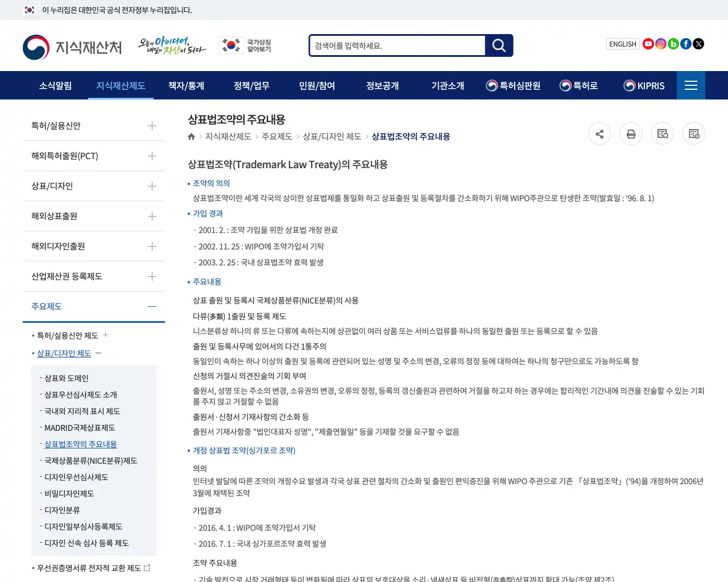The width and height of the screenshot is (728, 582).
Task: Expand the 특허/실용신안 sidebar section
Action: coord(151,126)
